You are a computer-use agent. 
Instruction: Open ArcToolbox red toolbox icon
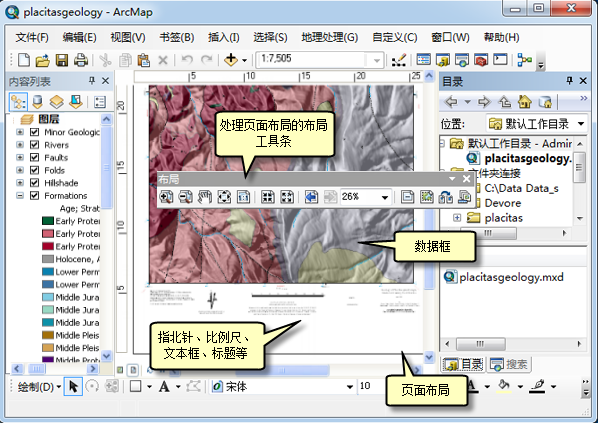[x=481, y=60]
